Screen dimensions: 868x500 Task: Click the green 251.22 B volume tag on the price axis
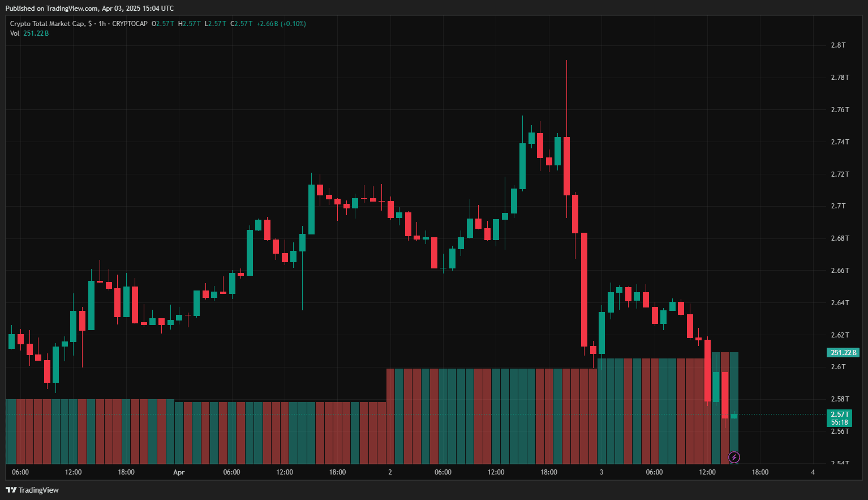click(843, 353)
